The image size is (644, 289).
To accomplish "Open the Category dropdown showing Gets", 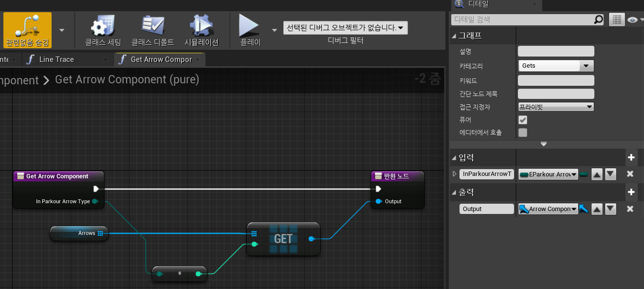I will coord(556,65).
